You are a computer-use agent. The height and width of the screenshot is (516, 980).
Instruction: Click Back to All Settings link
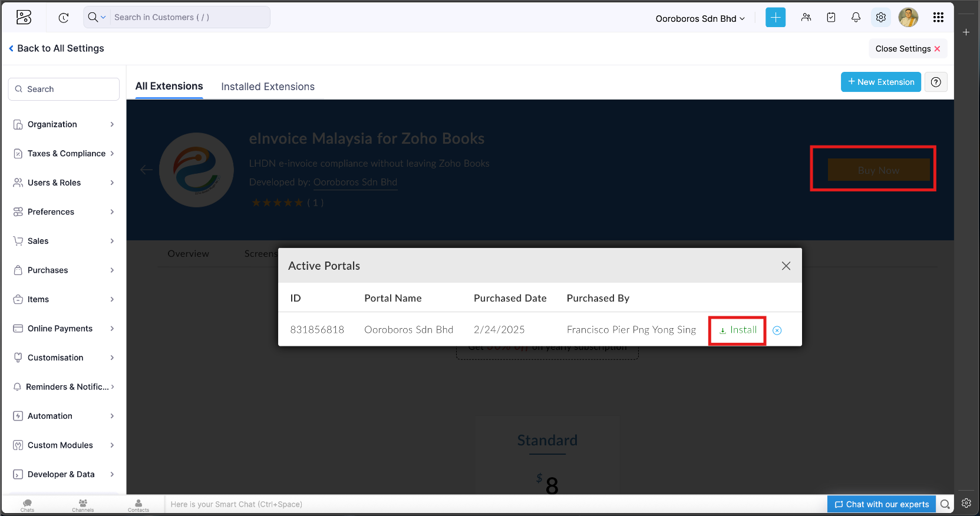[57, 48]
